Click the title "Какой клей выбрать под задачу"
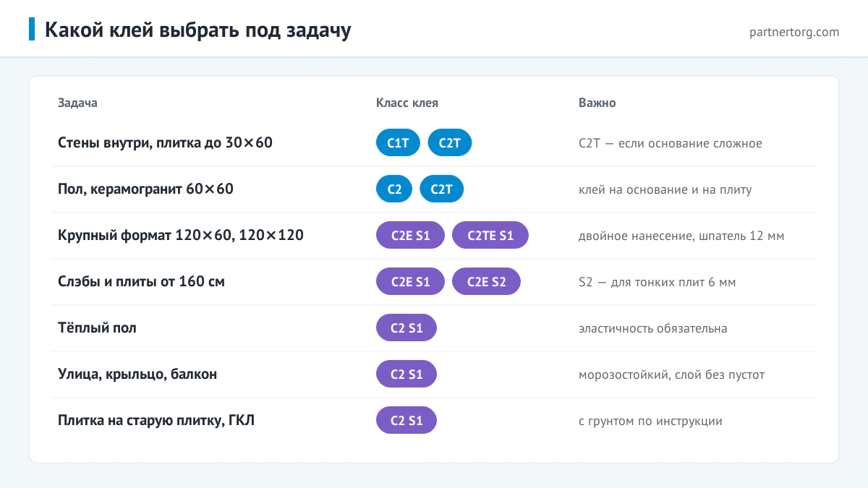 [x=198, y=30]
